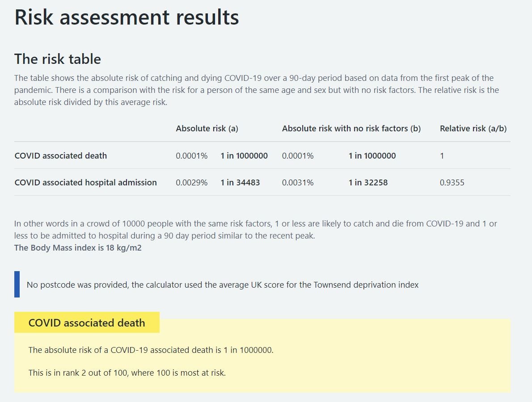The height and width of the screenshot is (402, 532).
Task: Click the 0.9355 relative risk value
Action: [452, 182]
